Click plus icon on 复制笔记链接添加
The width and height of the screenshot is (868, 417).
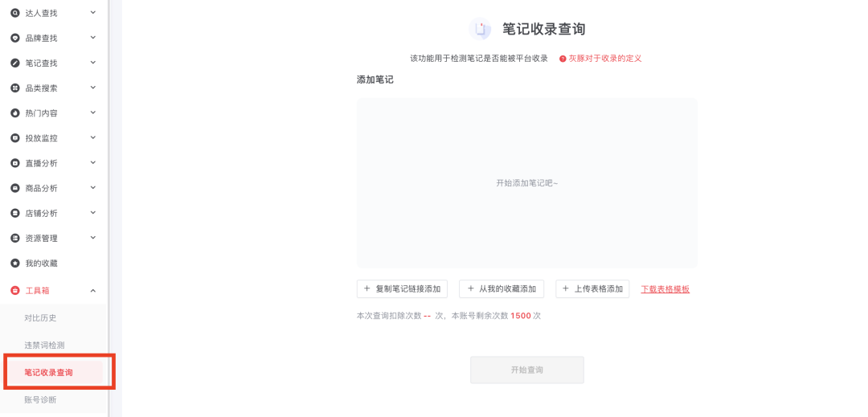[x=366, y=288]
